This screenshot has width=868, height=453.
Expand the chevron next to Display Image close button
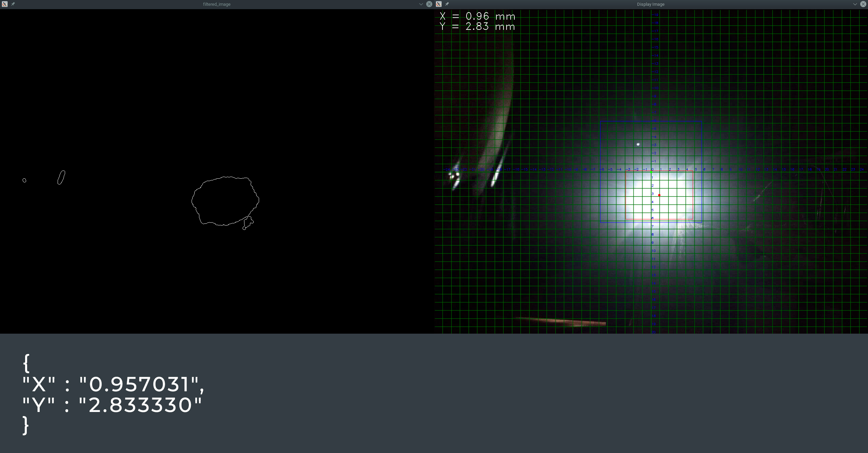click(855, 4)
